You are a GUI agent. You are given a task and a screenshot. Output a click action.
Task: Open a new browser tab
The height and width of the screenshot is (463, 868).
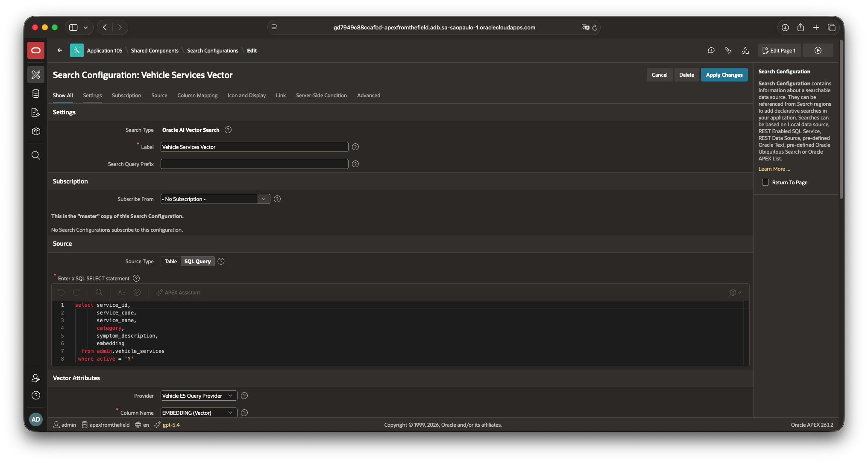point(816,27)
